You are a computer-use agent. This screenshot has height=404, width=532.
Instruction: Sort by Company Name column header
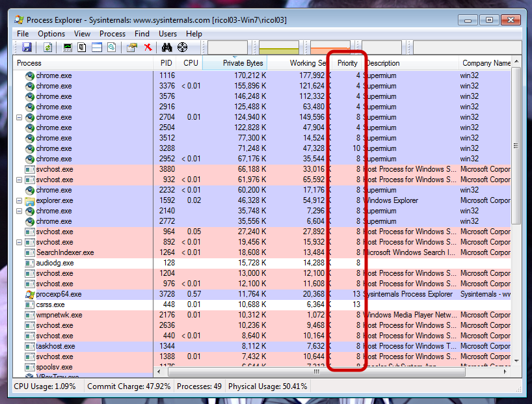[485, 63]
